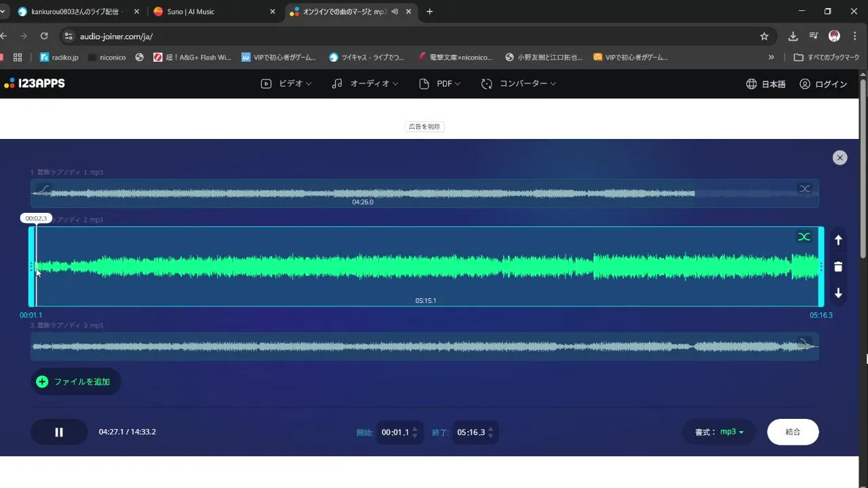Click the right trim handle of track 2
The width and height of the screenshot is (868, 488).
[x=821, y=266]
